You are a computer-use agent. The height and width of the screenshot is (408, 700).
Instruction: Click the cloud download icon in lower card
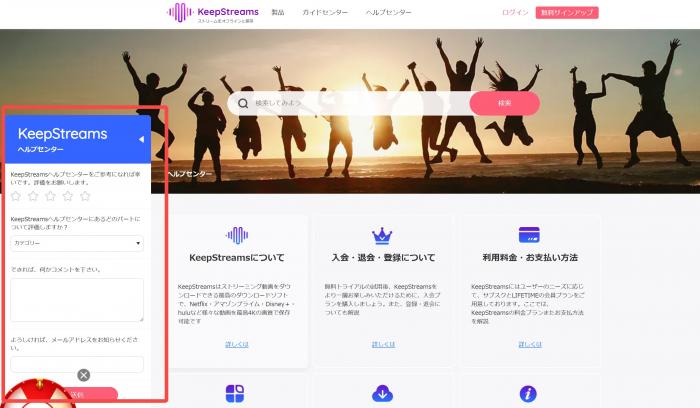click(x=382, y=394)
